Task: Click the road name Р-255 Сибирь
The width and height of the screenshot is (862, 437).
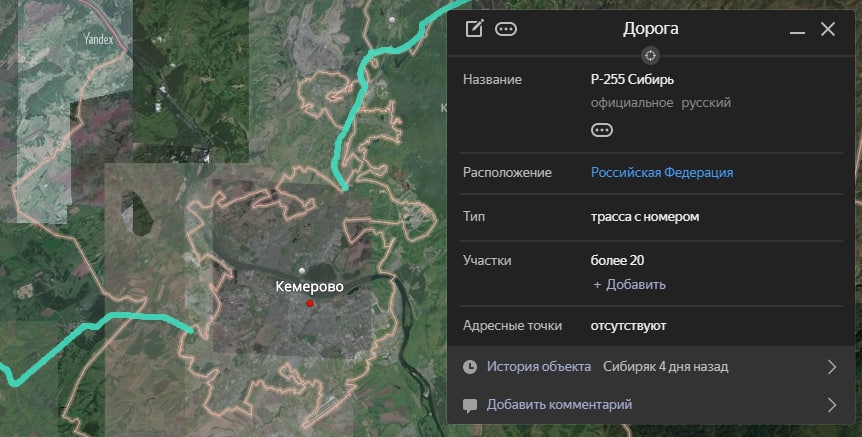Action: (x=632, y=79)
